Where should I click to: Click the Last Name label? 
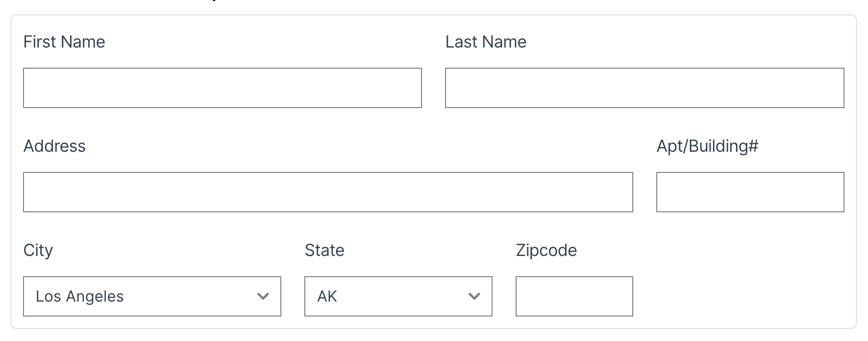click(486, 42)
